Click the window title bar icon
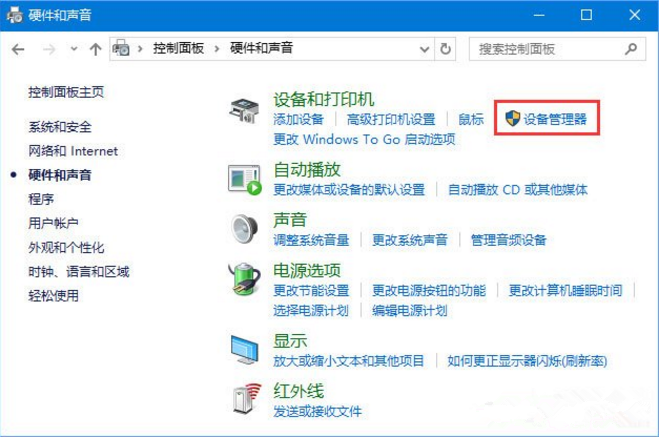The width and height of the screenshot is (661, 438). (x=15, y=15)
